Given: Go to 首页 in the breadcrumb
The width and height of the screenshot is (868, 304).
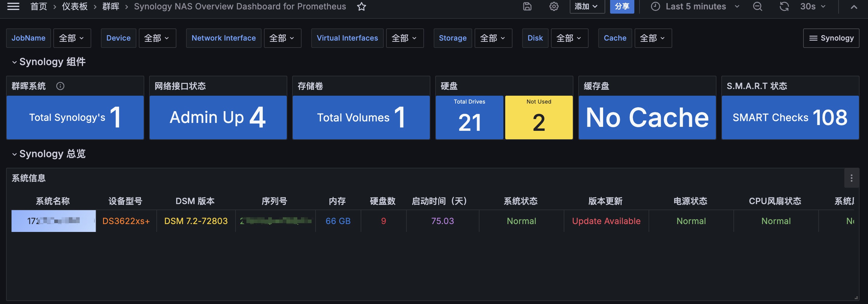Looking at the screenshot, I should click(39, 6).
